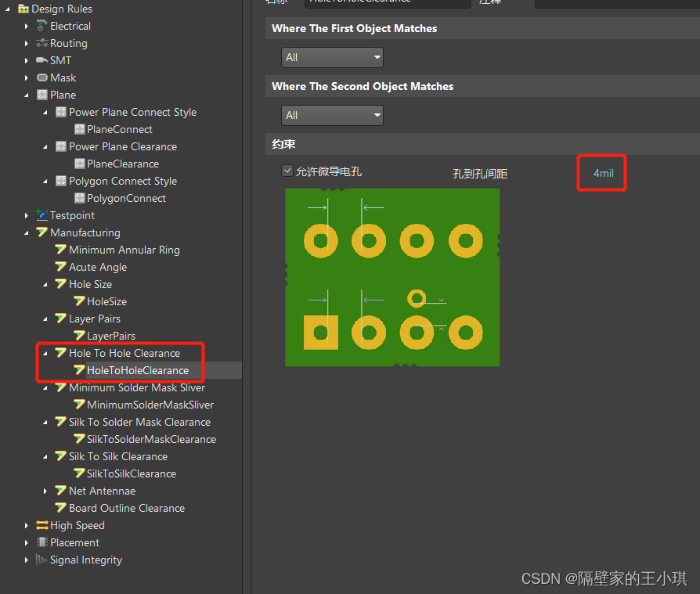Click the High Speed category icon

(42, 525)
